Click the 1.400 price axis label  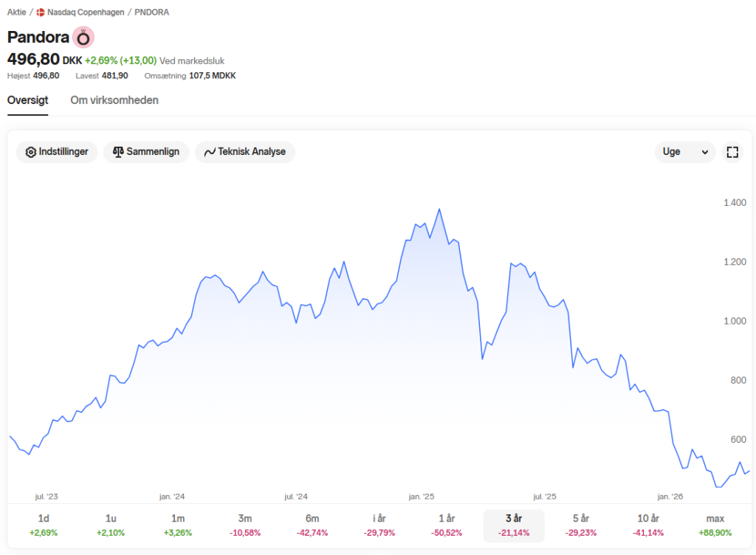coord(735,203)
